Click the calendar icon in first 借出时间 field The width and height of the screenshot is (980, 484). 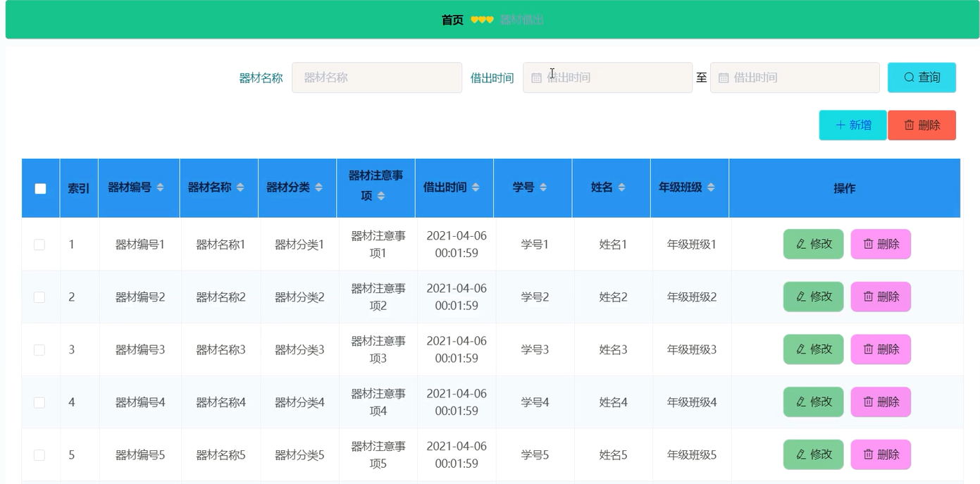pyautogui.click(x=536, y=78)
